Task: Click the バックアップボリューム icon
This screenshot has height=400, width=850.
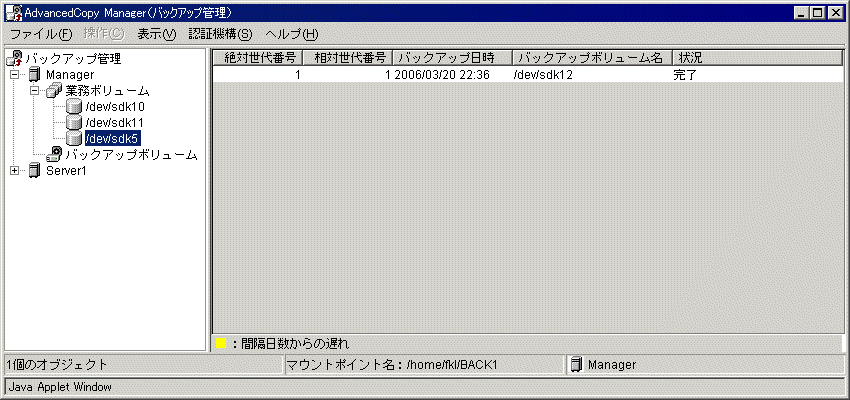Action: point(54,154)
